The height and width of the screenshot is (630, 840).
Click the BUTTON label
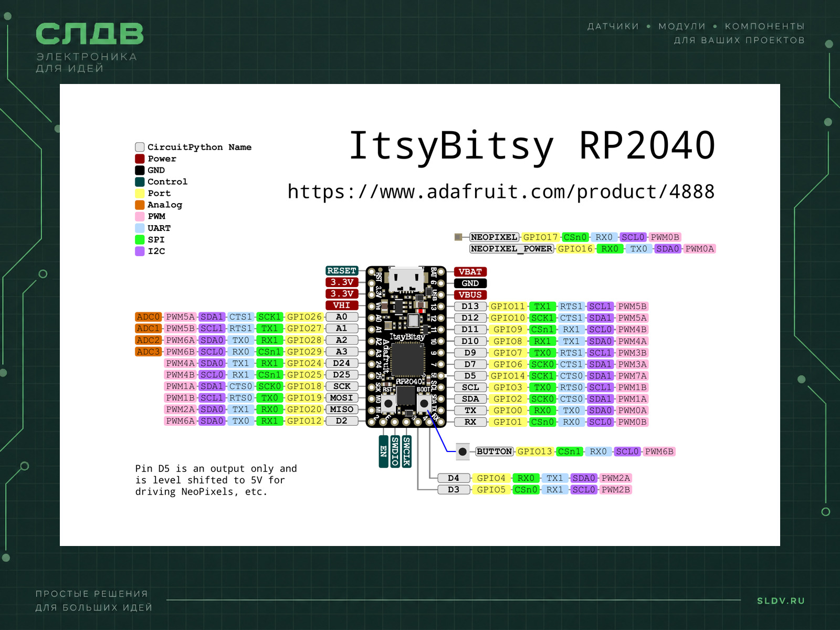pyautogui.click(x=495, y=451)
